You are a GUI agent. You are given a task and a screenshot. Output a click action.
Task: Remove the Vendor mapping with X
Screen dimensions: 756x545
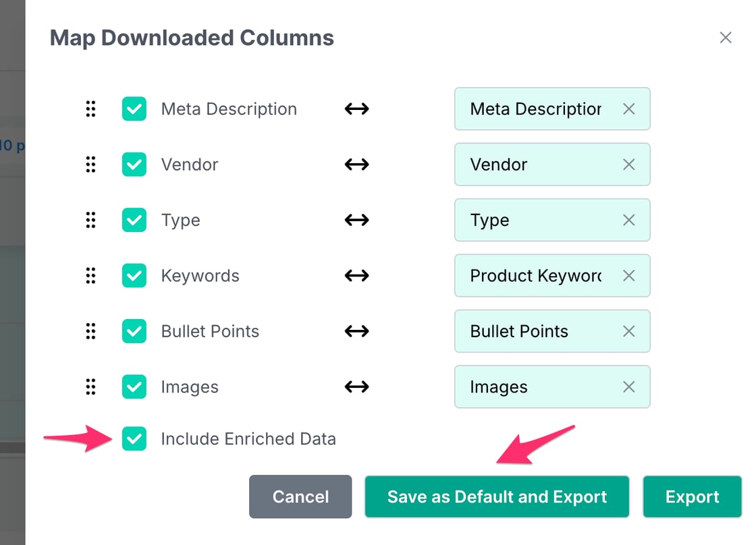tap(628, 165)
